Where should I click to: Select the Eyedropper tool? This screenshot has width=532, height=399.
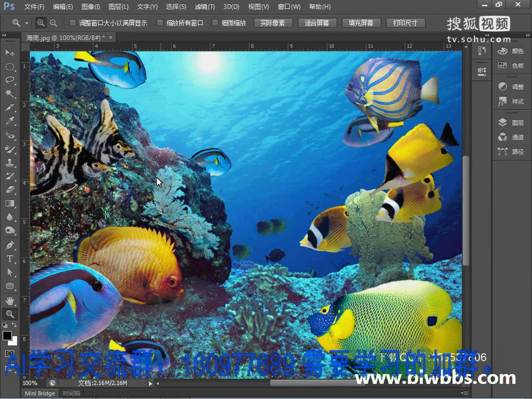click(10, 120)
